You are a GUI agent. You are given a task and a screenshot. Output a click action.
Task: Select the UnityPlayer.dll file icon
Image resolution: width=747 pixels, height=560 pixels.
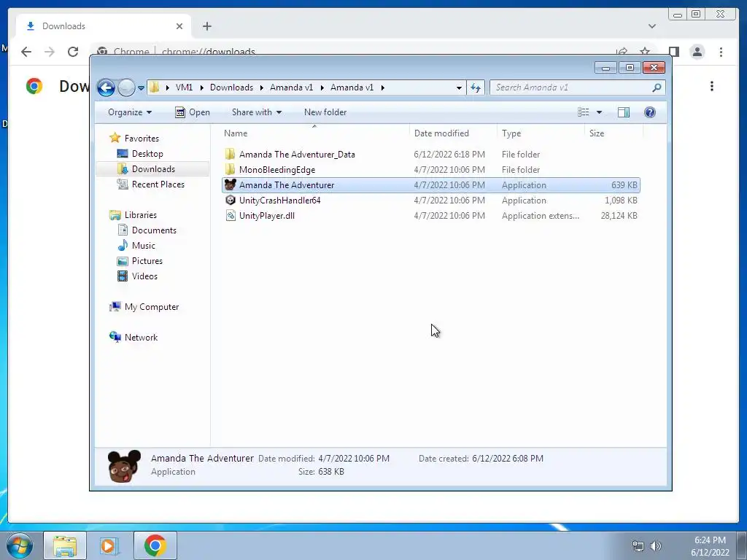pos(230,215)
